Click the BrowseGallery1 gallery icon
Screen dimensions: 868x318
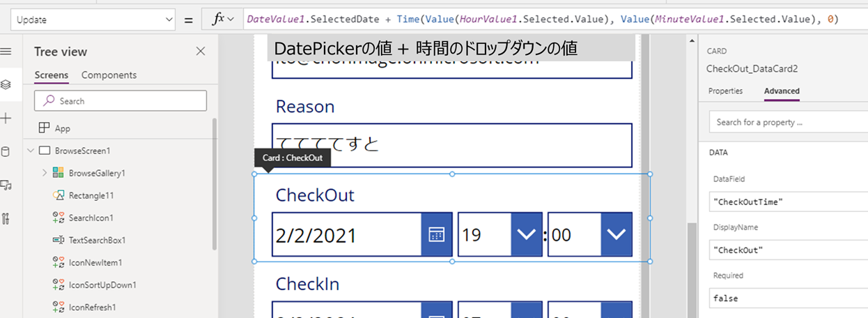(x=59, y=173)
